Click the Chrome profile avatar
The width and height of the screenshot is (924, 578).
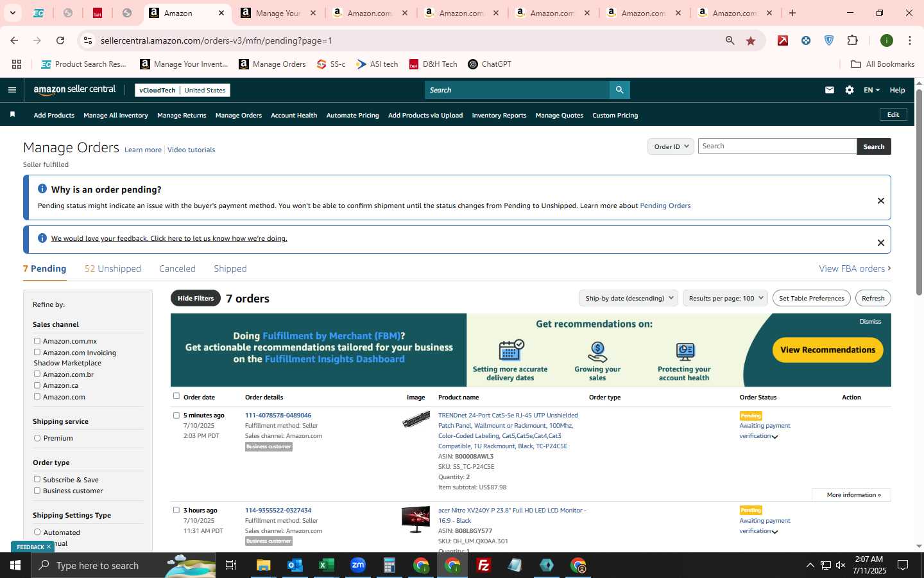coord(887,40)
